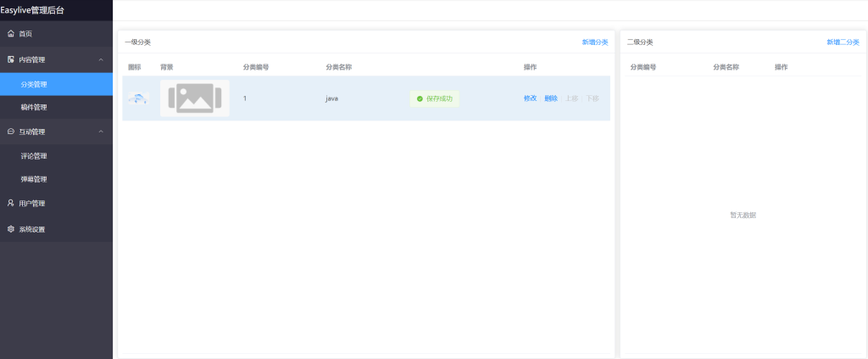Screen dimensions: 868x359
Task: Open 稿件管理 in the sidebar
Action: pos(34,108)
